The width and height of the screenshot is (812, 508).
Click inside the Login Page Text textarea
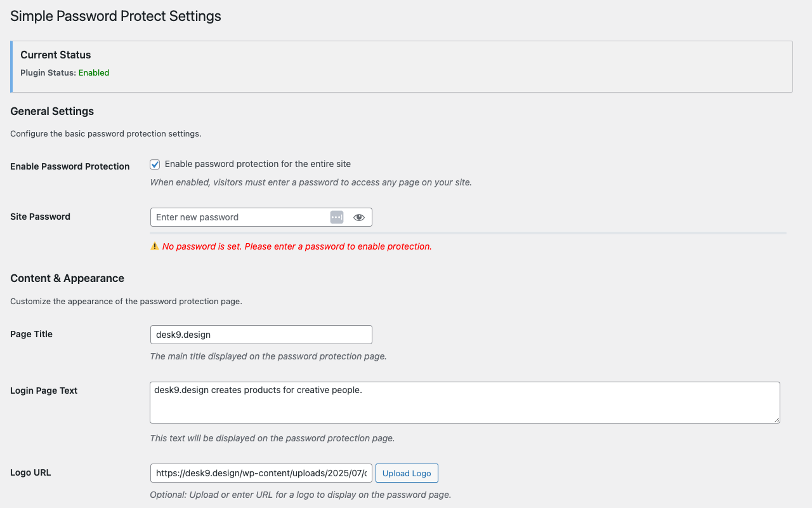(x=464, y=403)
